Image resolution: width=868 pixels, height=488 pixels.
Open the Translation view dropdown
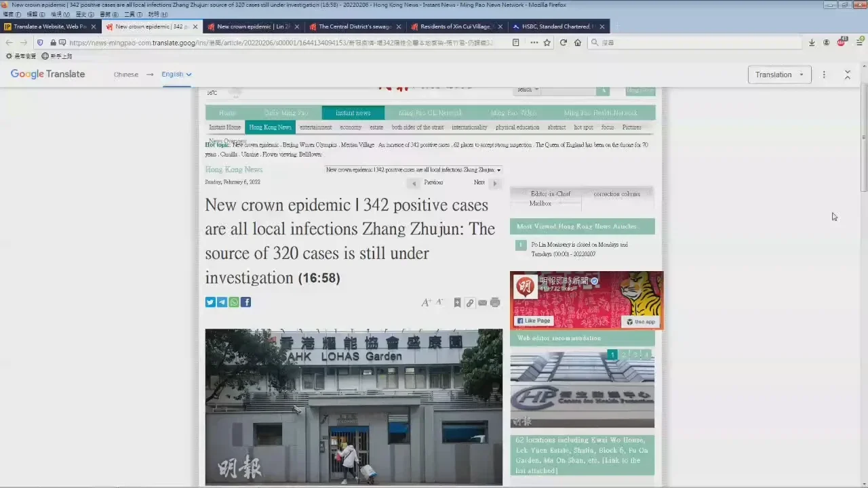tap(780, 75)
